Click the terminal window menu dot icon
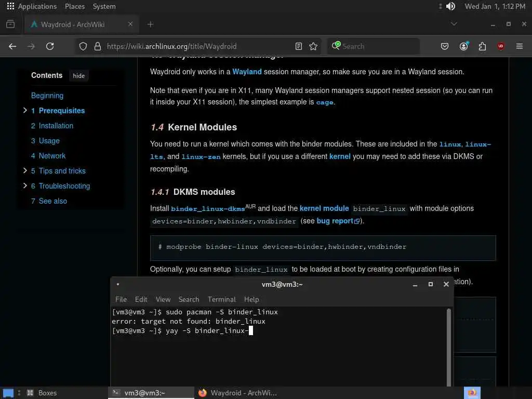Viewport: 532px width, 399px height. pyautogui.click(x=118, y=284)
